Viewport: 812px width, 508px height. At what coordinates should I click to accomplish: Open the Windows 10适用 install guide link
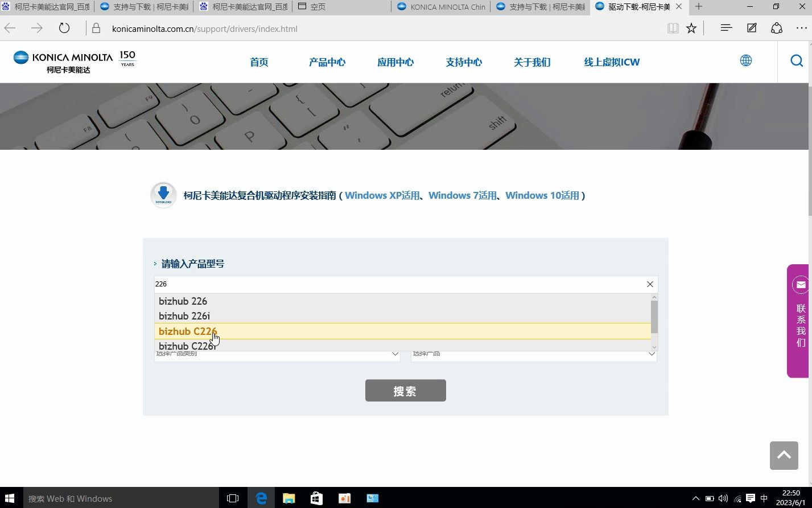pos(542,195)
